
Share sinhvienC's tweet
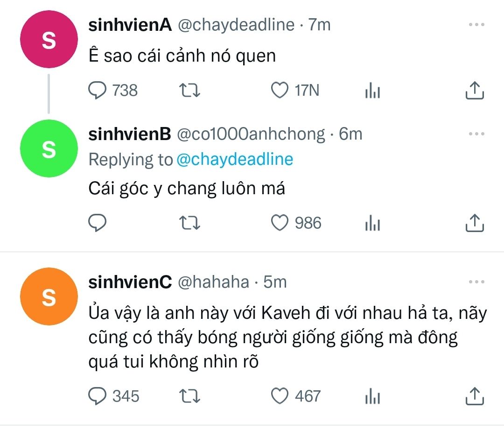(475, 396)
